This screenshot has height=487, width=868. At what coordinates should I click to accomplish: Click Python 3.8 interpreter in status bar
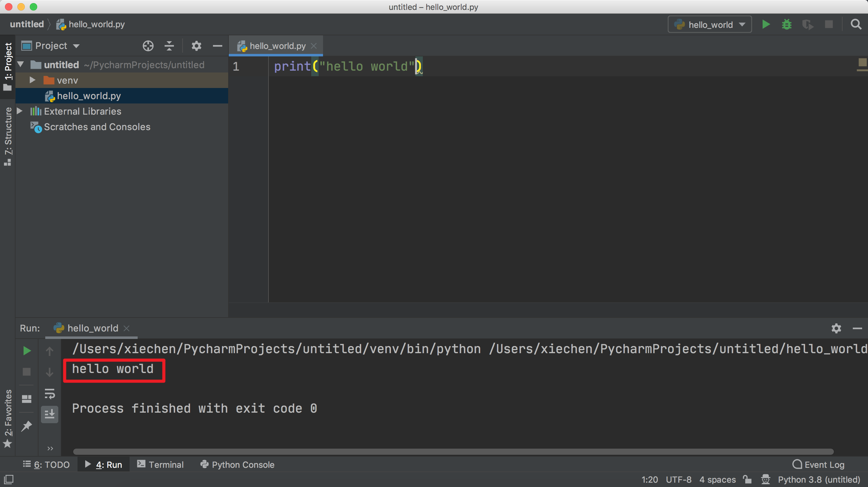click(x=818, y=479)
